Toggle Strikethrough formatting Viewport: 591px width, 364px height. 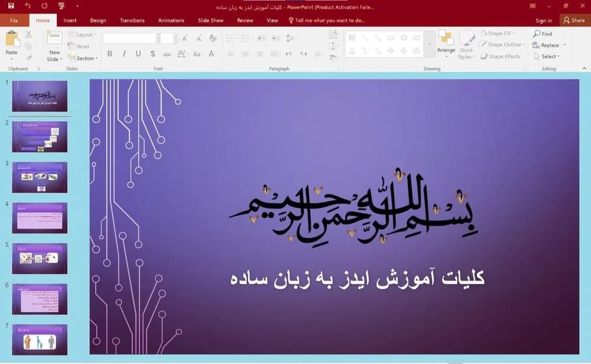(167, 54)
